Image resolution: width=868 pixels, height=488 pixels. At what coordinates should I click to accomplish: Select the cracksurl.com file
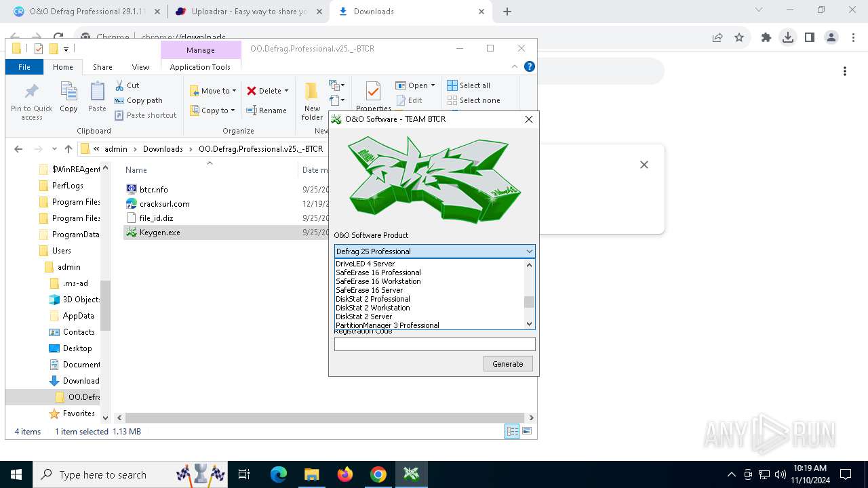click(x=165, y=203)
